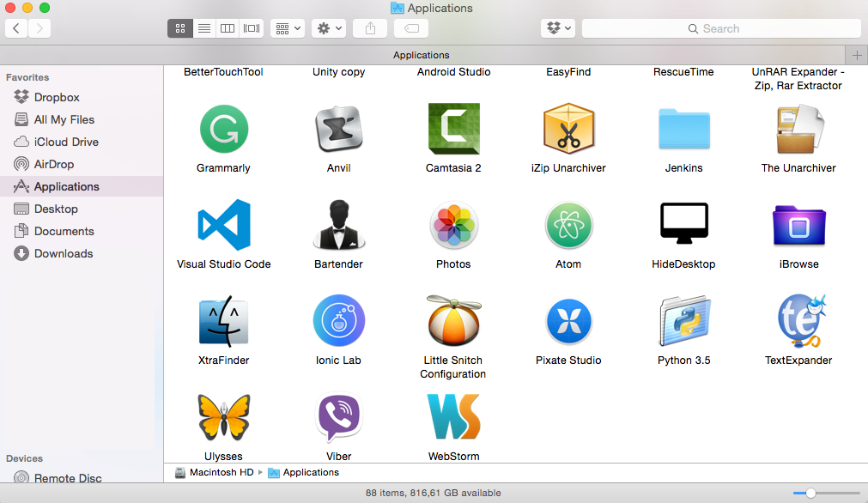Select The Unarchiver app icon

click(798, 129)
